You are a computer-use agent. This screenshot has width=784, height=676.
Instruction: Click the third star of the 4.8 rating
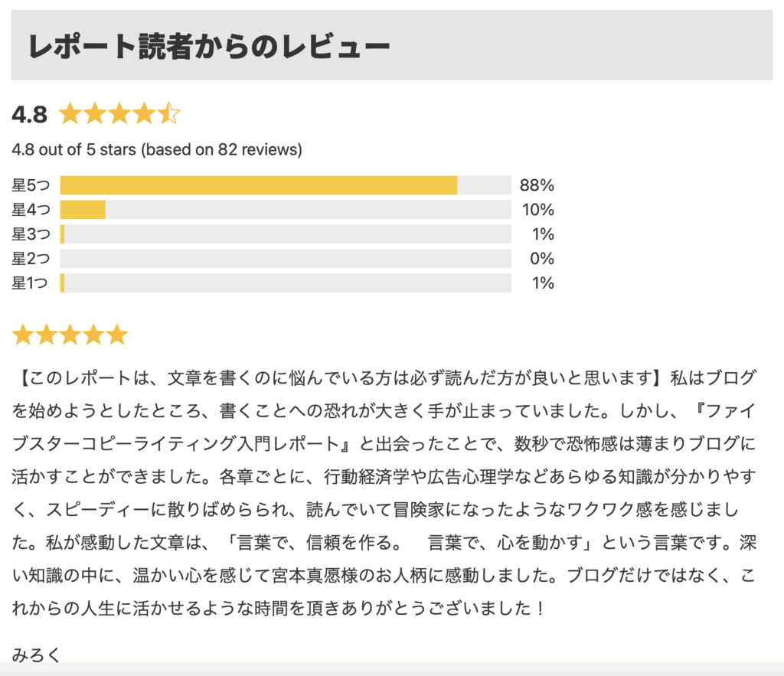tap(119, 113)
